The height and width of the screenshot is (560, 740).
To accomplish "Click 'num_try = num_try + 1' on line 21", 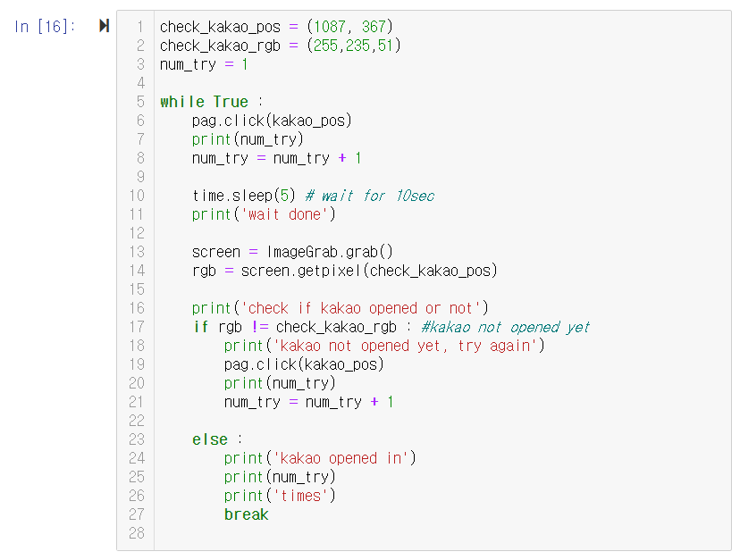I will pyautogui.click(x=308, y=402).
